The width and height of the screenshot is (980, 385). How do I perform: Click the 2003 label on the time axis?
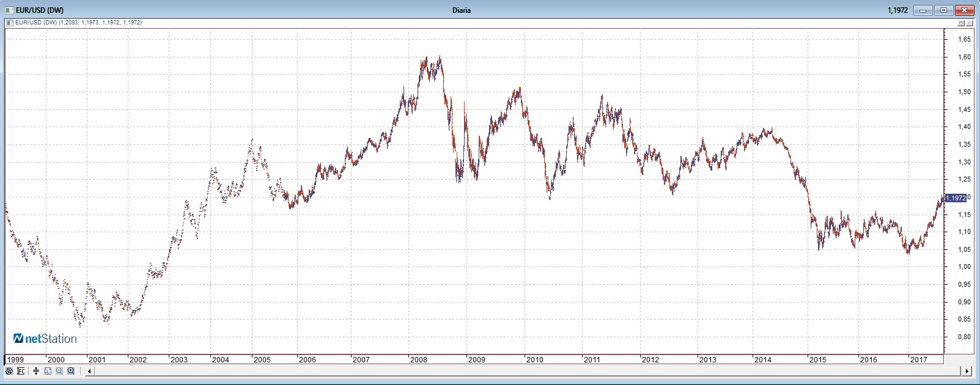[179, 359]
